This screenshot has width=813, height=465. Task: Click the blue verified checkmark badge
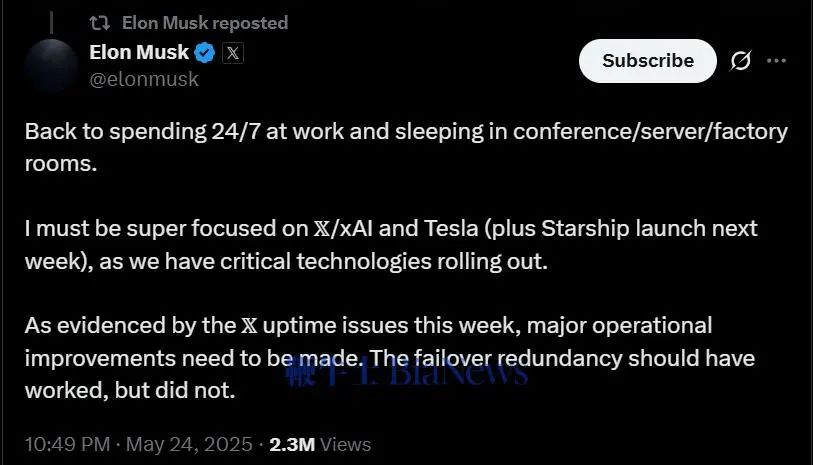point(203,53)
